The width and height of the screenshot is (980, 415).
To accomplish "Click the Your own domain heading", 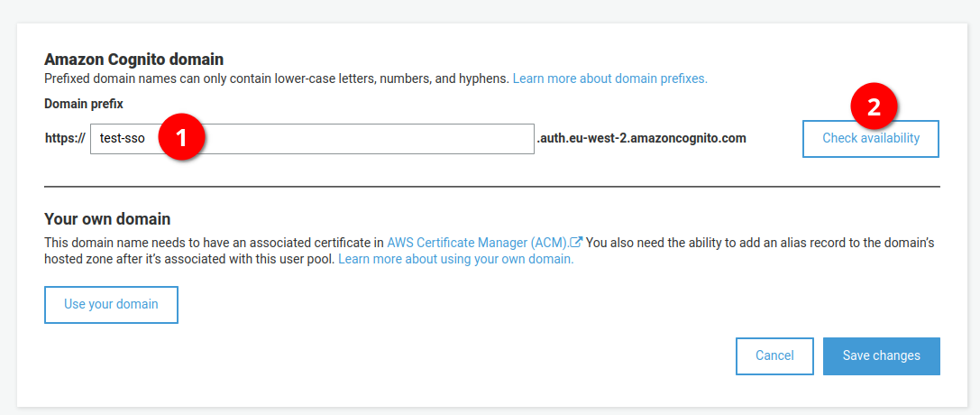I will click(107, 219).
